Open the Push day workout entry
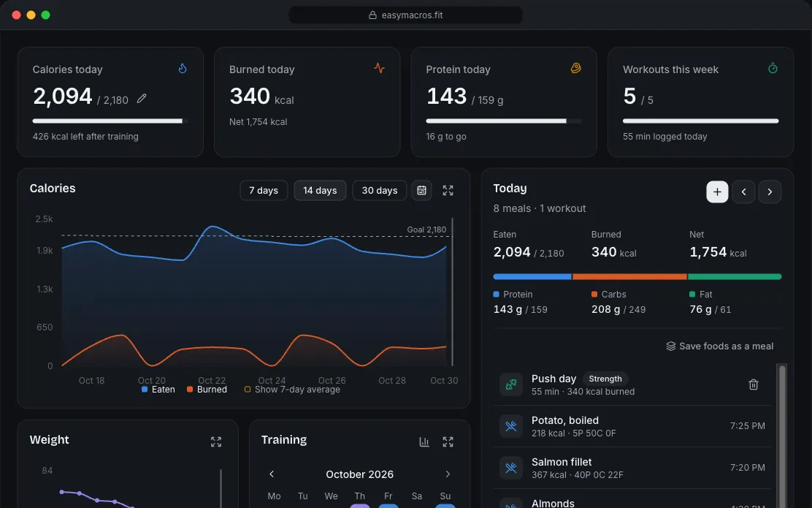Screen dimensions: 812x508 (632, 384)
